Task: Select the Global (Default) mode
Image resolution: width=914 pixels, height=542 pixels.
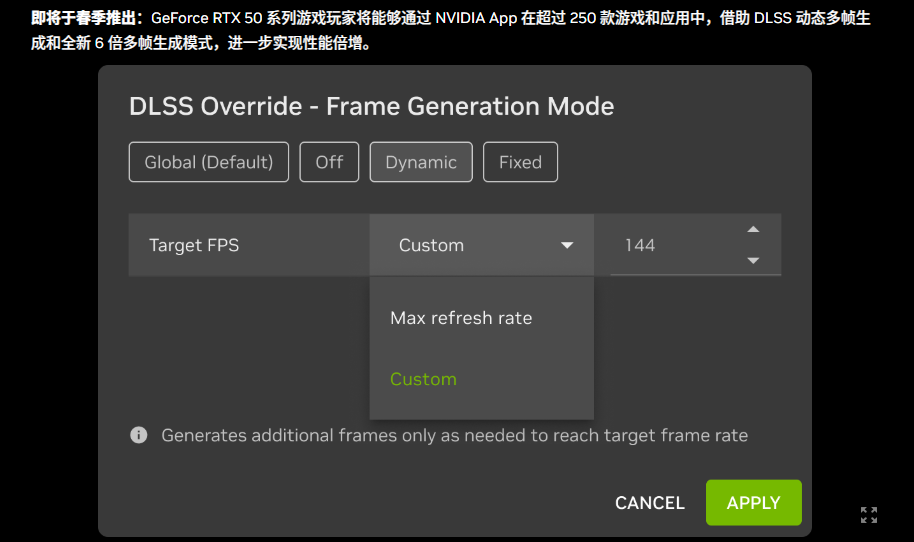Action: (208, 162)
